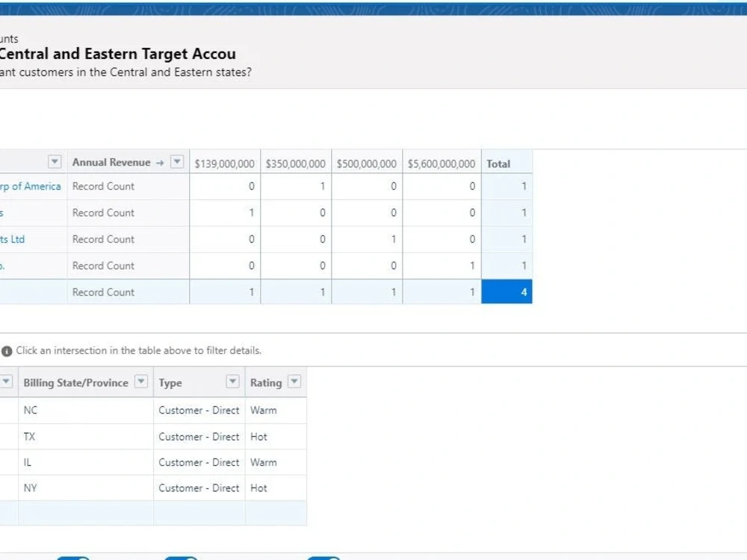Click Record Count label in the totals row
Image resolution: width=747 pixels, height=560 pixels.
(103, 293)
